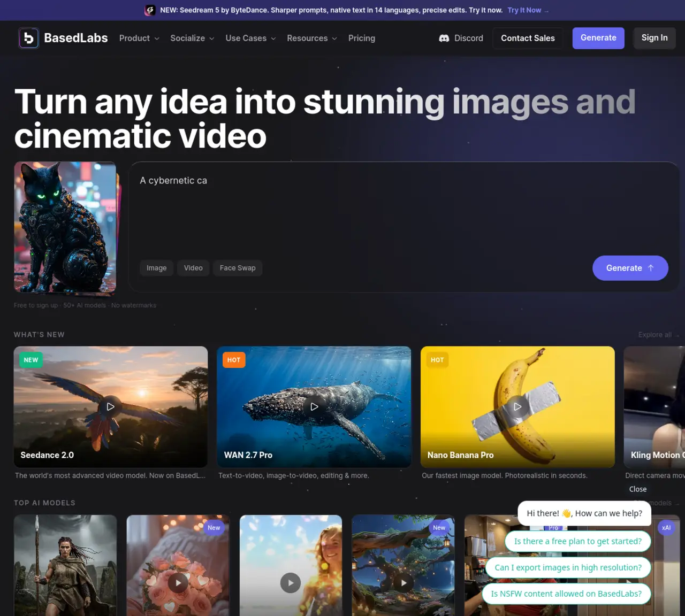Click HOT badge on Nano Banana card
685x616 pixels.
437,360
